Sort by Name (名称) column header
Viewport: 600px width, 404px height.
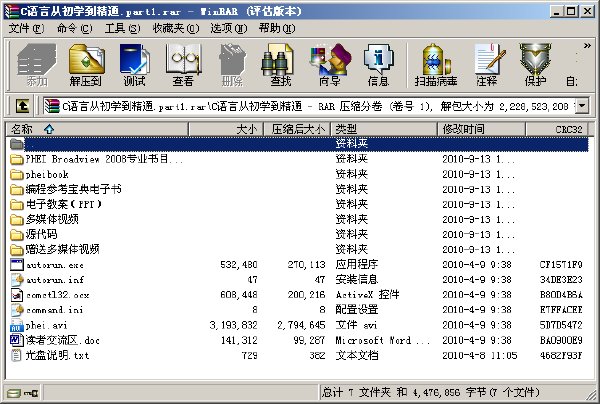pos(97,129)
